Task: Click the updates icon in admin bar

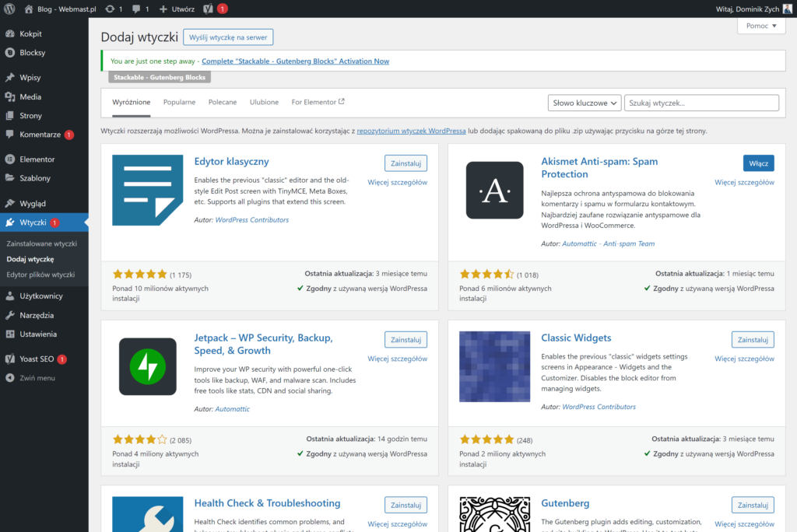Action: tap(111, 9)
